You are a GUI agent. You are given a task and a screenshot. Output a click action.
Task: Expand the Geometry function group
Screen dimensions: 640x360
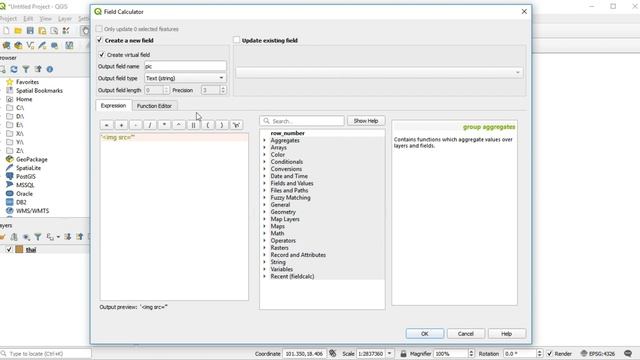click(x=264, y=212)
